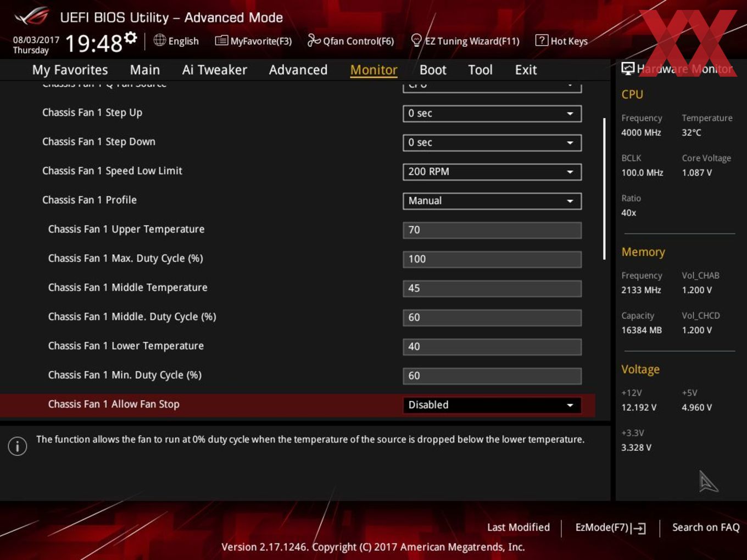Click the +12V reading 12.192 V

[x=639, y=407]
